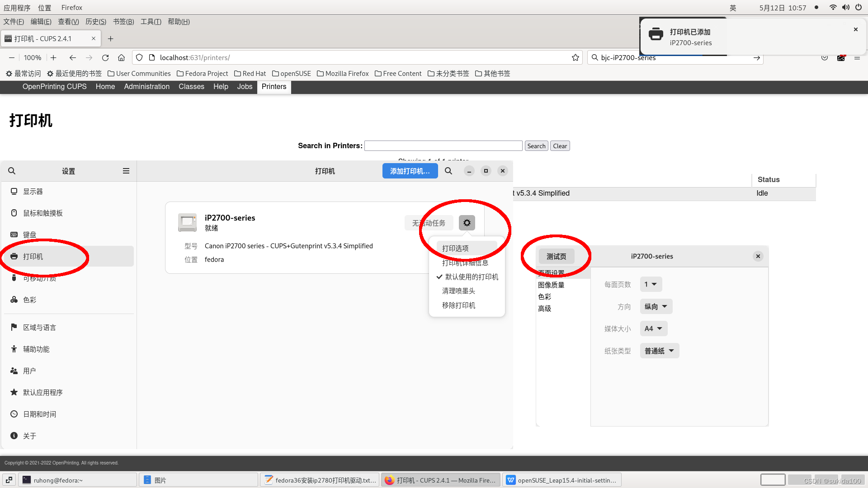
Task: Click the printer gear settings icon
Action: 467,223
